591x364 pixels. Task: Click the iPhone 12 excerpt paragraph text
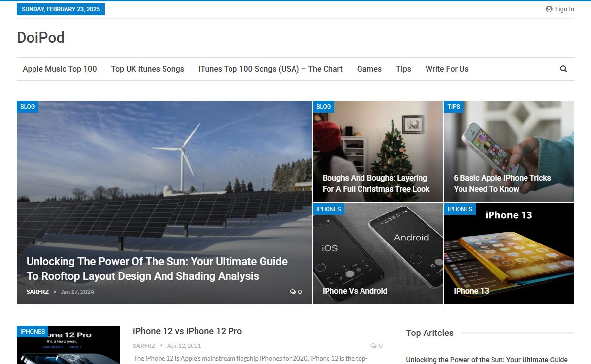(251, 359)
